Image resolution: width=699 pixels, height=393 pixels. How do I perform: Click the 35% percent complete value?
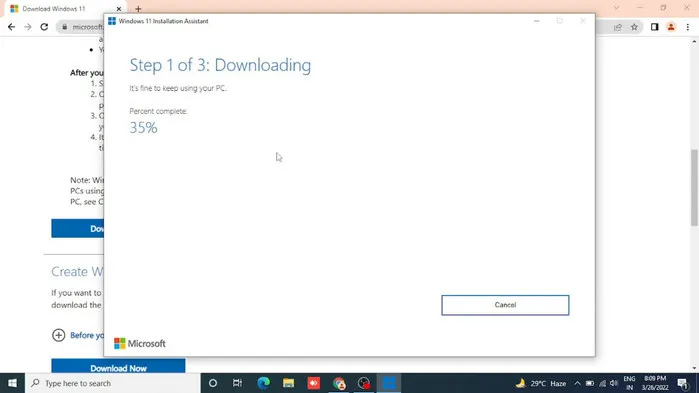(x=144, y=128)
